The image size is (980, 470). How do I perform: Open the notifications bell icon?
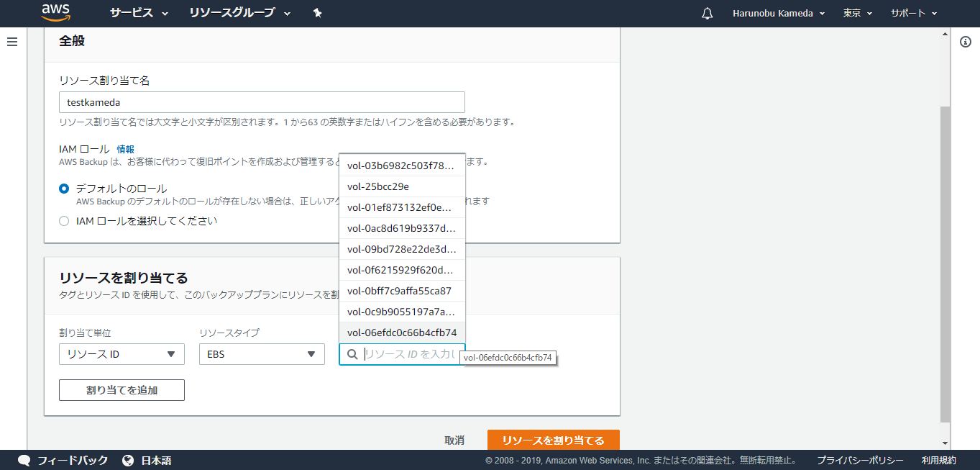point(707,14)
